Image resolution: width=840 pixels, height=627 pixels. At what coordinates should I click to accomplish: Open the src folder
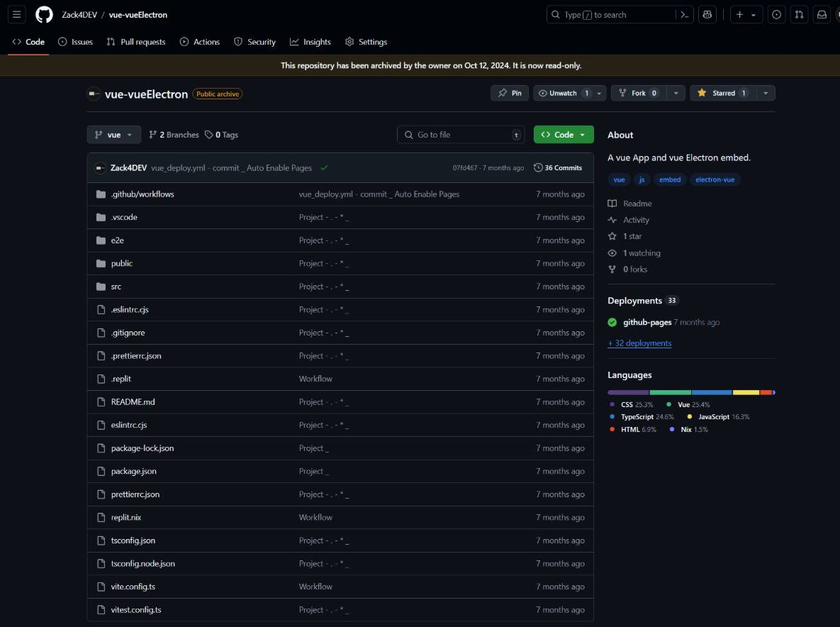coord(116,286)
